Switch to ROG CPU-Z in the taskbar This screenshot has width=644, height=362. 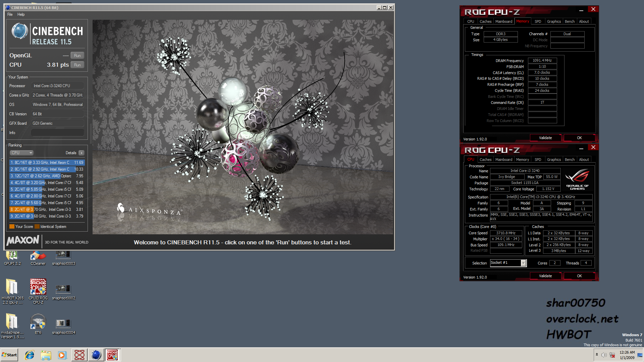coord(112,355)
